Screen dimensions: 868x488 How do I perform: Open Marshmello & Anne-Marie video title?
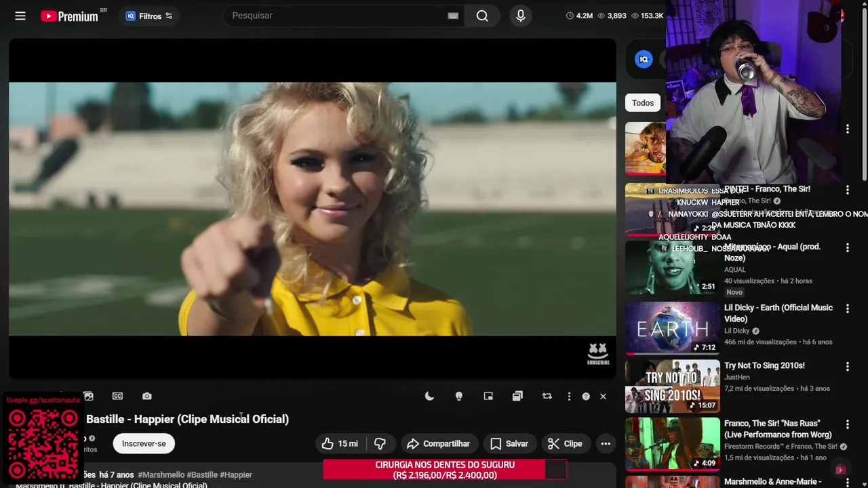pyautogui.click(x=772, y=482)
